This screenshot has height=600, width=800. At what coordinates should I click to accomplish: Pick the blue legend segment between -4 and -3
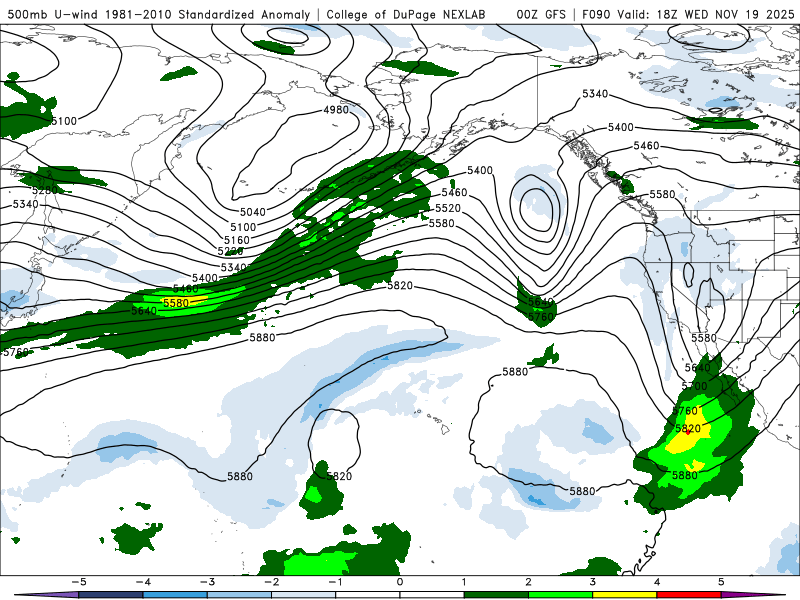click(175, 595)
